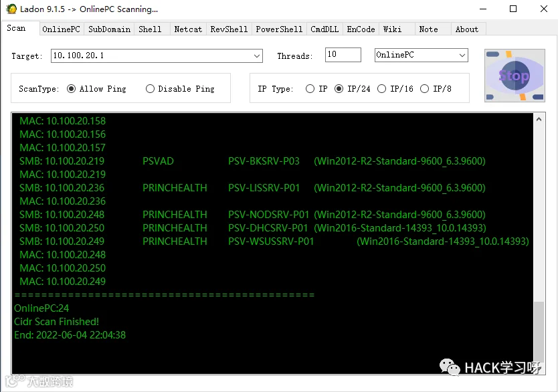This screenshot has height=392, width=558.
Task: Open the PowerShell tab
Action: tap(279, 29)
